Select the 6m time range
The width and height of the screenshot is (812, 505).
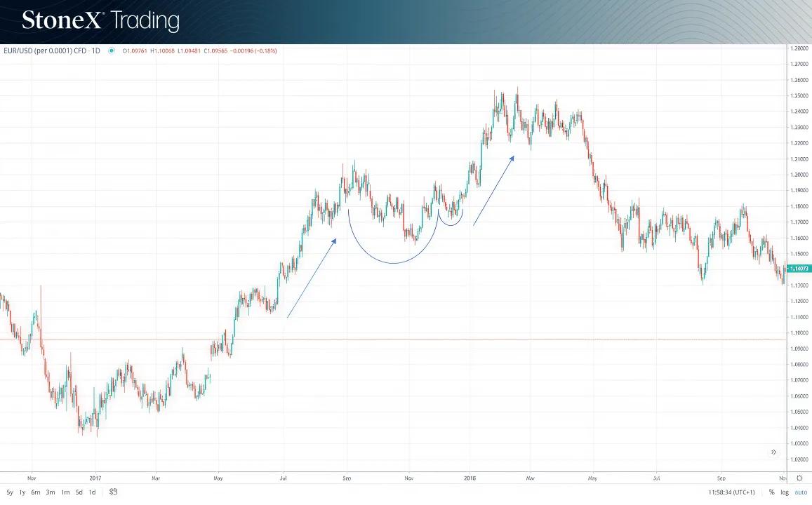coord(36,492)
